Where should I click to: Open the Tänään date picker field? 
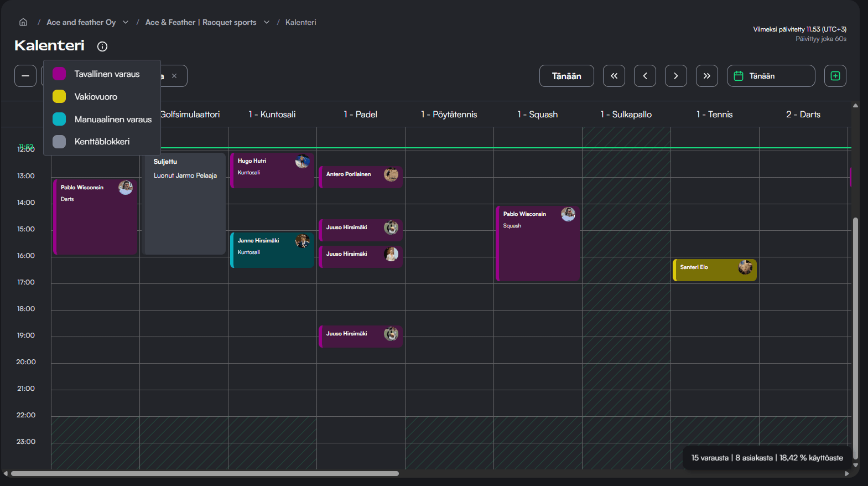pos(771,76)
